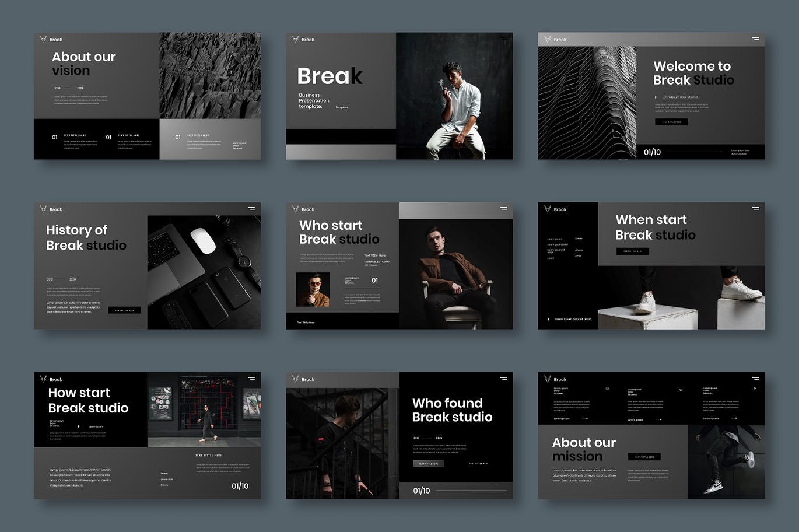Click the black button under the When start Break studio heading

click(x=632, y=251)
